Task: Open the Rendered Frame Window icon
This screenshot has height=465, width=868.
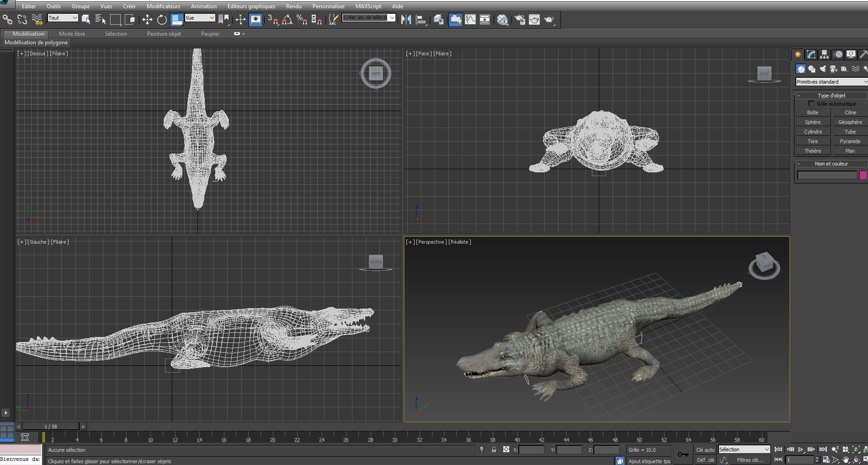Action: (x=534, y=19)
